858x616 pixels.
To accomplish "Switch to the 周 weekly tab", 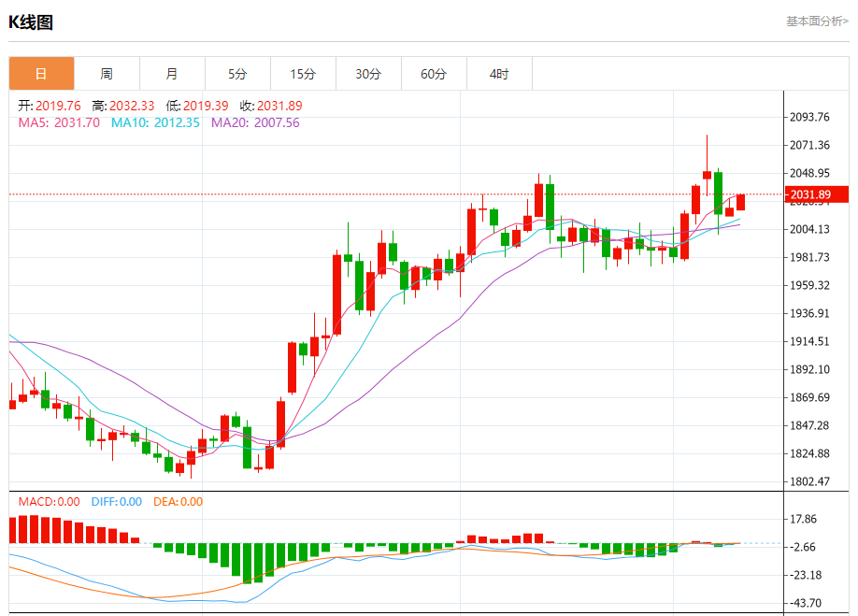I will click(107, 73).
